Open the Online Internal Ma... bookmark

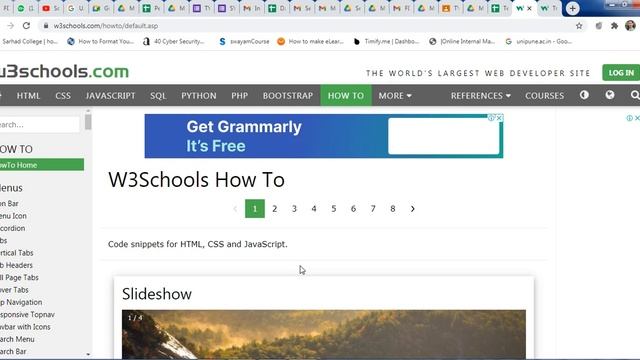[462, 42]
